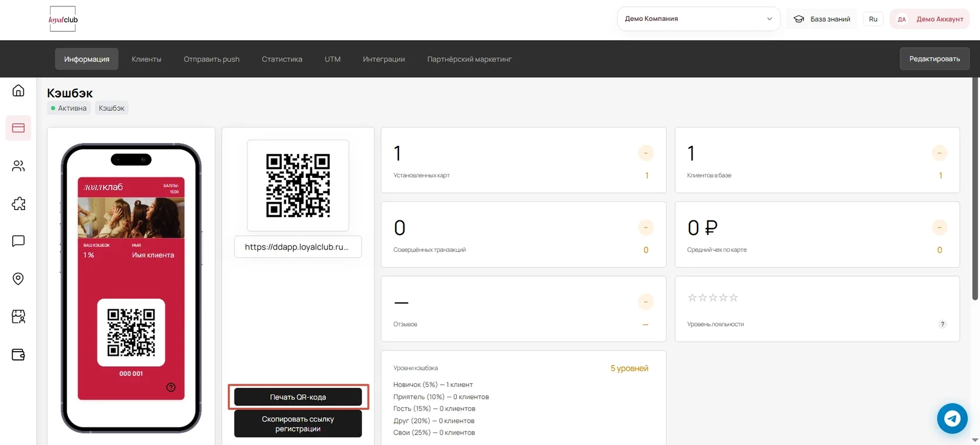Click the indicator circle for average check
Image resolution: width=980 pixels, height=445 pixels.
coord(940,227)
